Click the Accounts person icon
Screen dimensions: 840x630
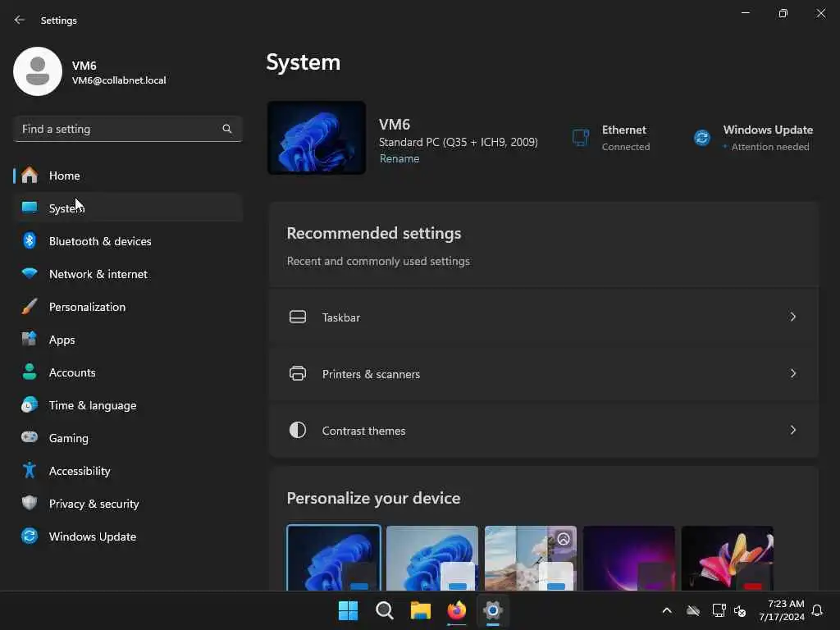coord(30,372)
